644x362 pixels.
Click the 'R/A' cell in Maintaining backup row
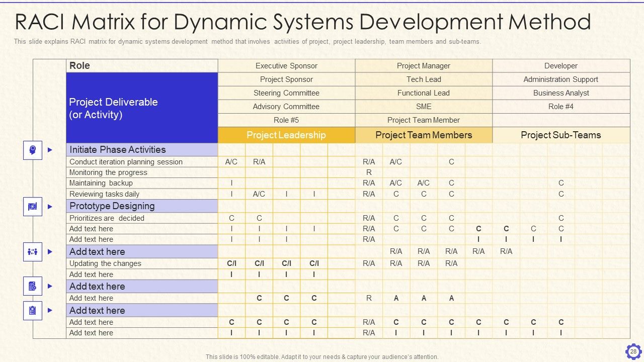point(369,183)
